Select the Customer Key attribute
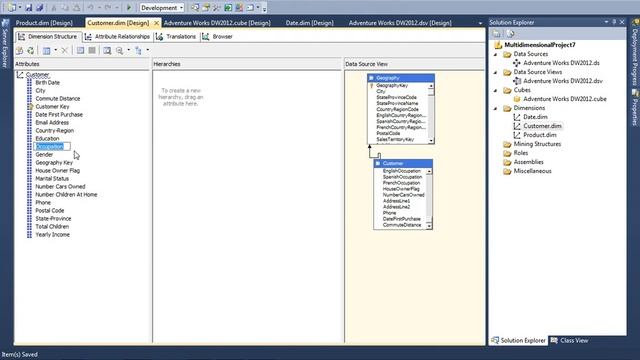Image resolution: width=640 pixels, height=360 pixels. coord(52,107)
